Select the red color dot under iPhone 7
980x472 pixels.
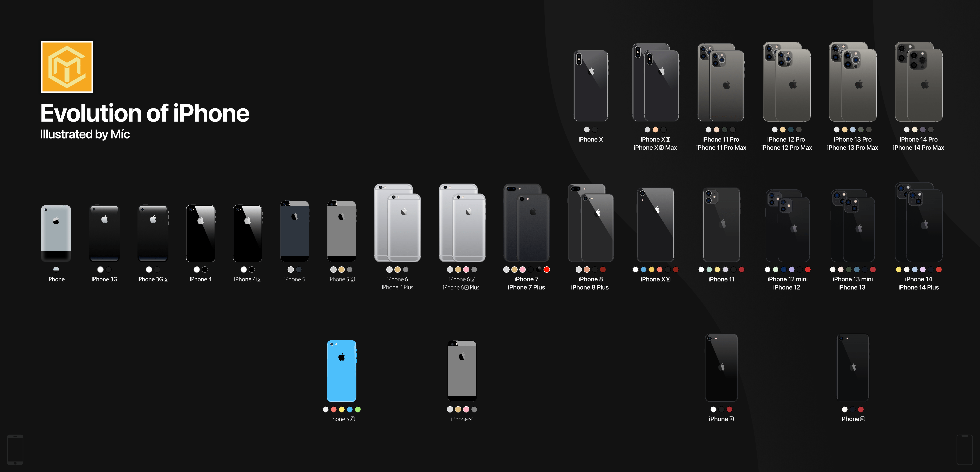(x=547, y=269)
